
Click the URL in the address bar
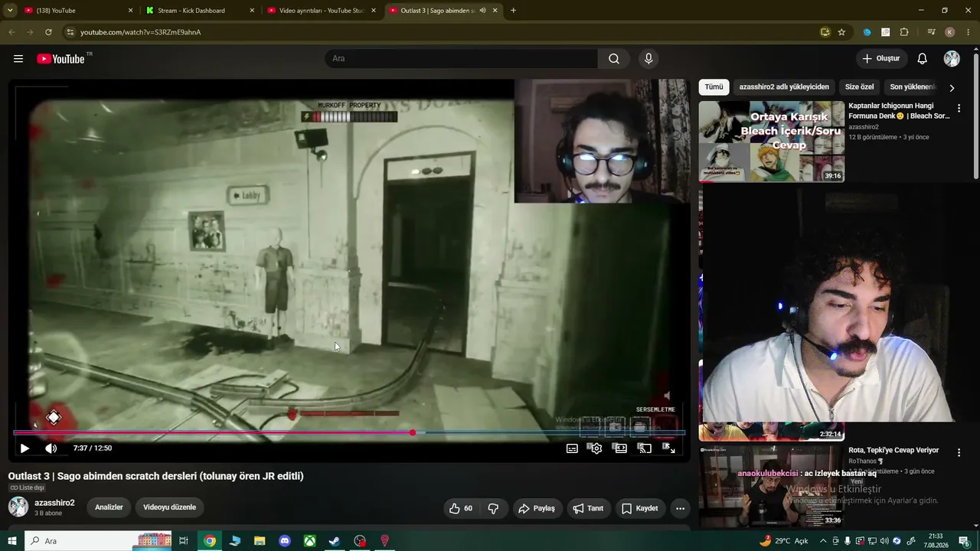coord(141,32)
